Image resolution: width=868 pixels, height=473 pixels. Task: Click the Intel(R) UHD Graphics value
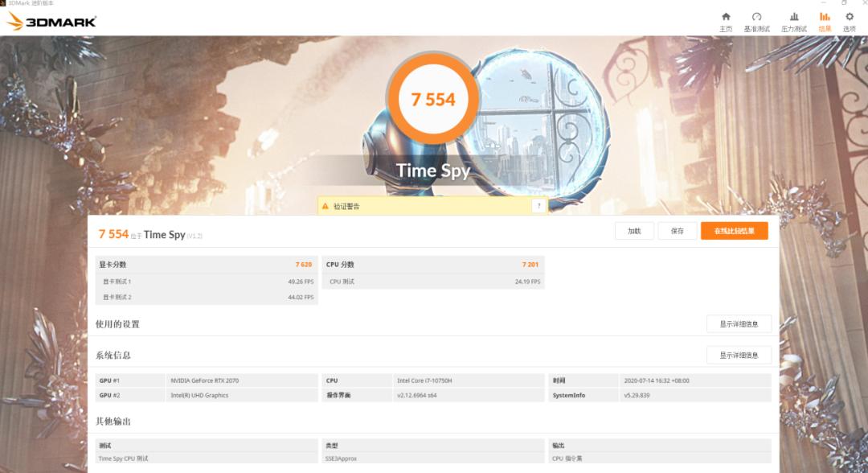(199, 396)
